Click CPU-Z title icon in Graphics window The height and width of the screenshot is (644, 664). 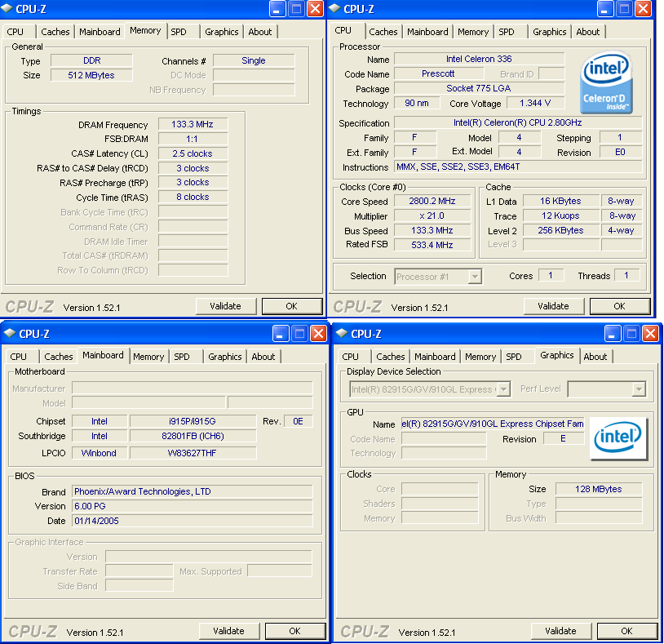click(342, 334)
